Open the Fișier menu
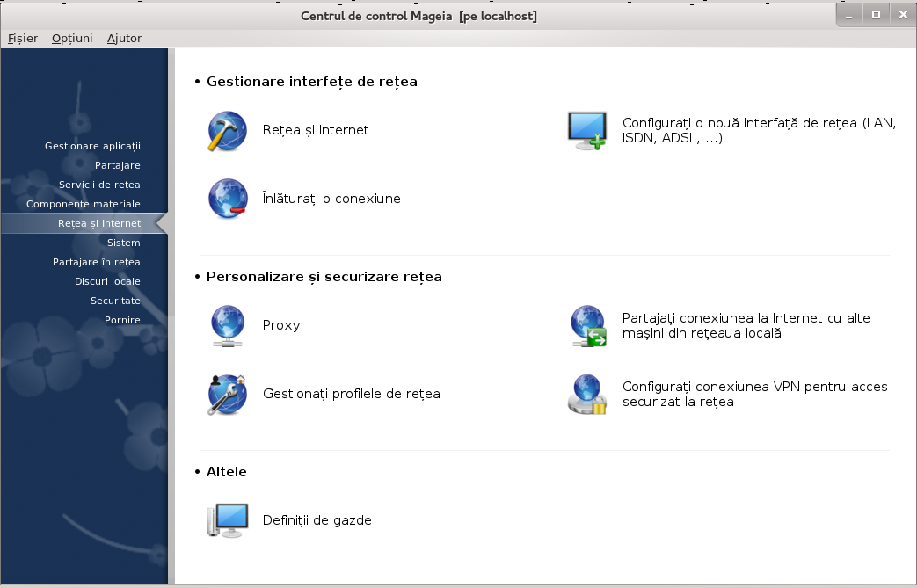The image size is (917, 588). click(x=23, y=39)
